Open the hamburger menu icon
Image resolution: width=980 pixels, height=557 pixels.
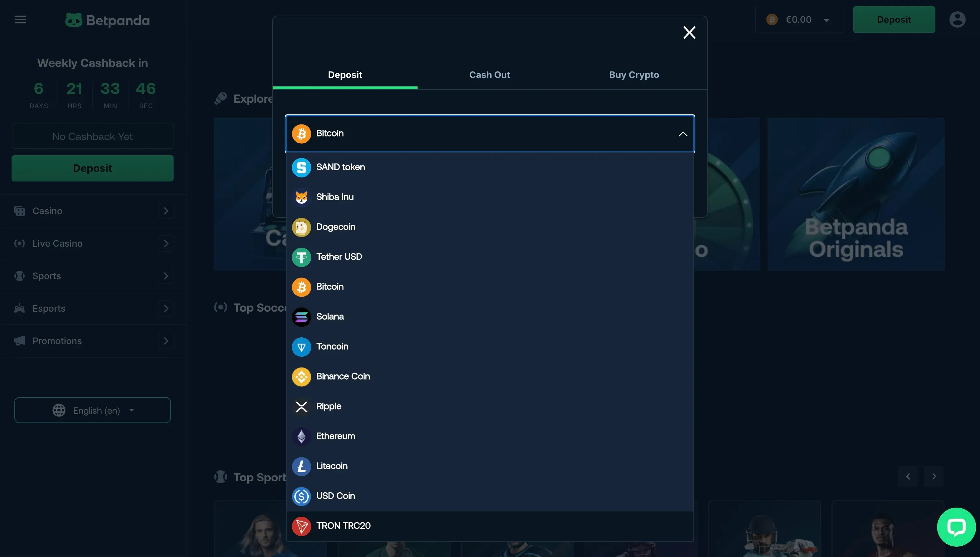tap(20, 19)
